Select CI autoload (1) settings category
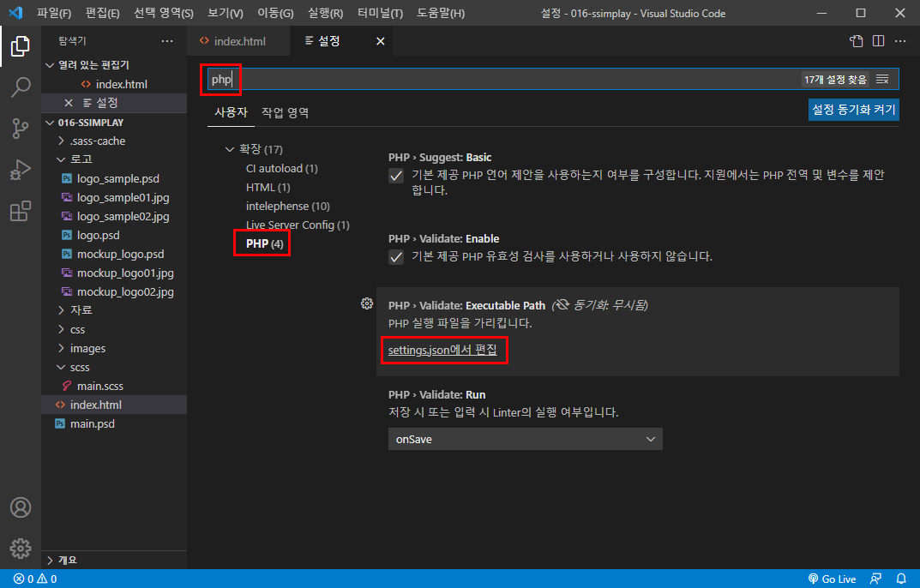920x588 pixels. click(x=281, y=168)
